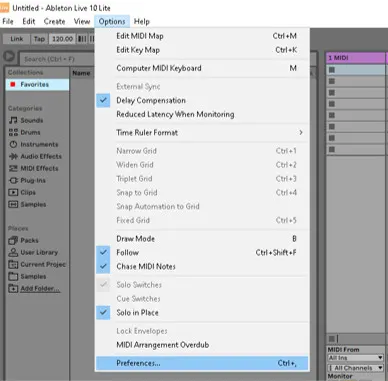388x381 pixels.
Task: Click third clip slot stop button
Action: click(332, 93)
